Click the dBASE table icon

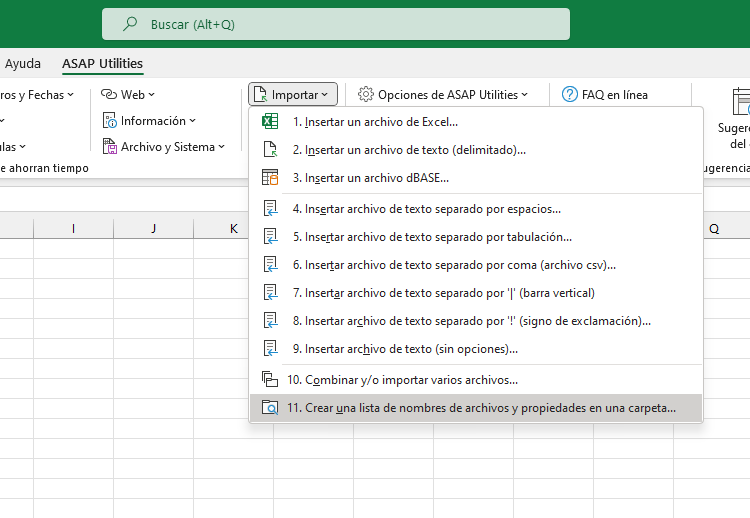[270, 177]
